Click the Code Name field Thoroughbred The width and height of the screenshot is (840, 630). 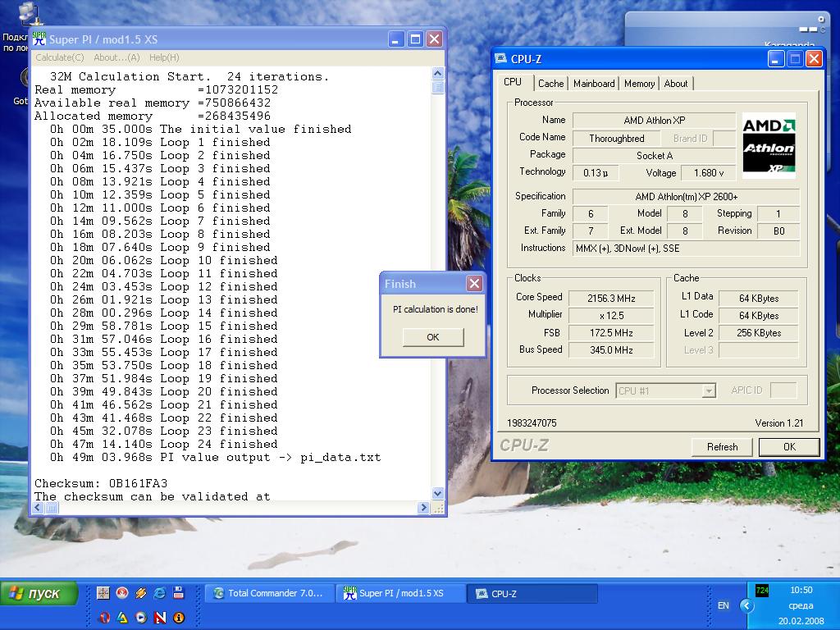point(617,138)
